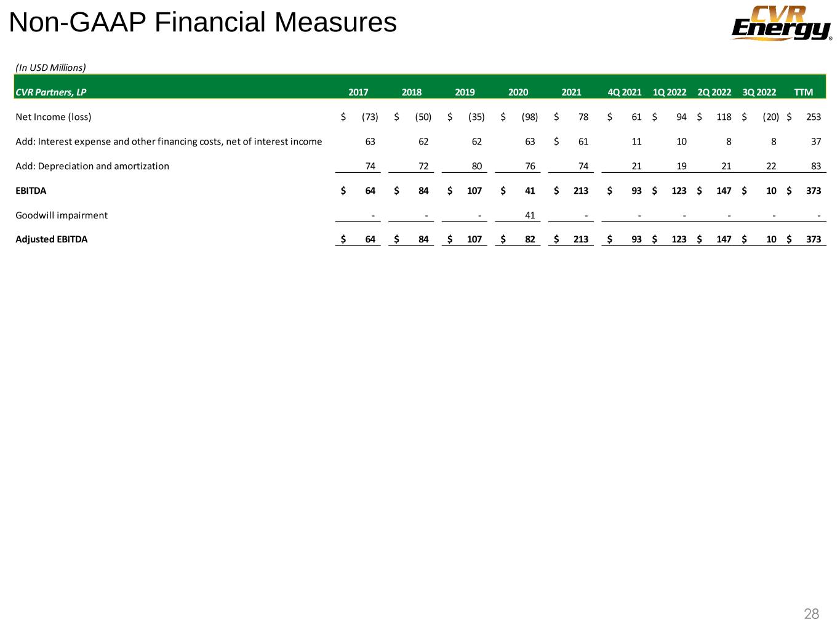Screen dimensions: 840x630
Task: Select the 4Q 2021 column header
Action: tap(624, 92)
